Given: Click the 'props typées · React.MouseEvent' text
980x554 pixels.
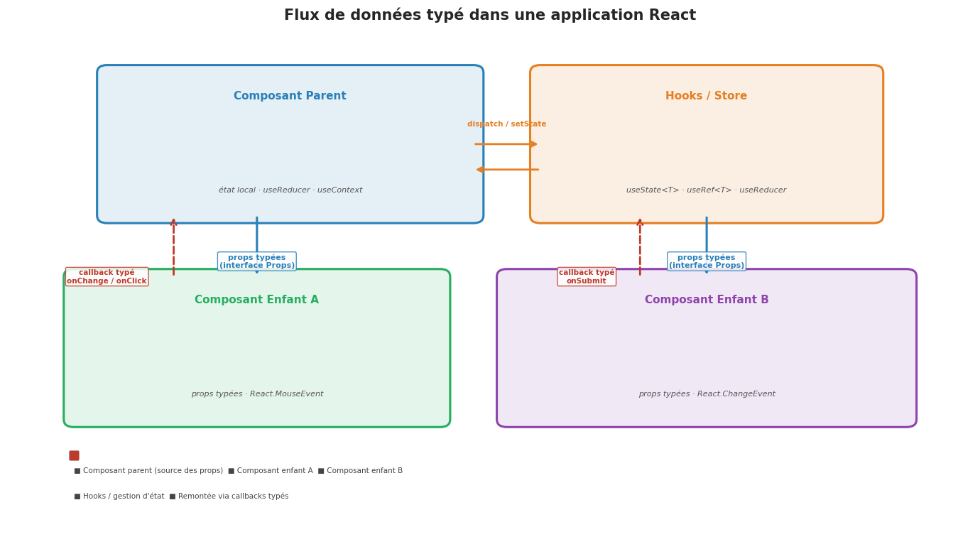Looking at the screenshot, I should (256, 394).
